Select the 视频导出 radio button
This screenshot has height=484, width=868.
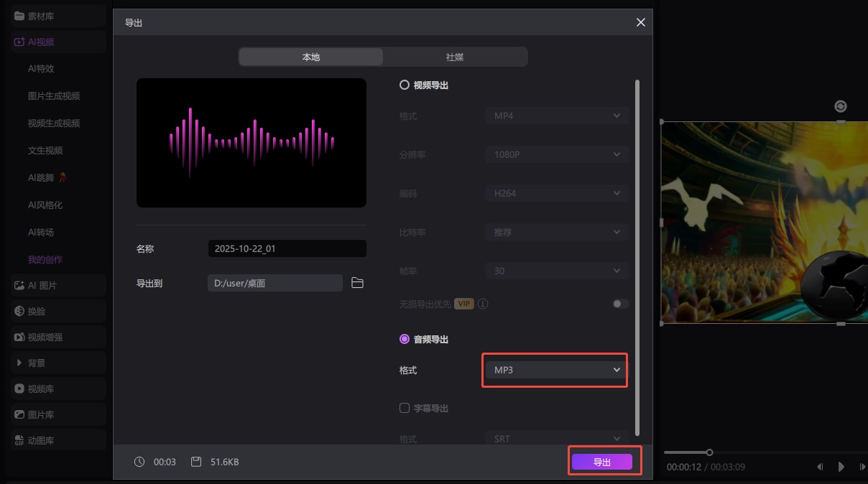pyautogui.click(x=404, y=85)
